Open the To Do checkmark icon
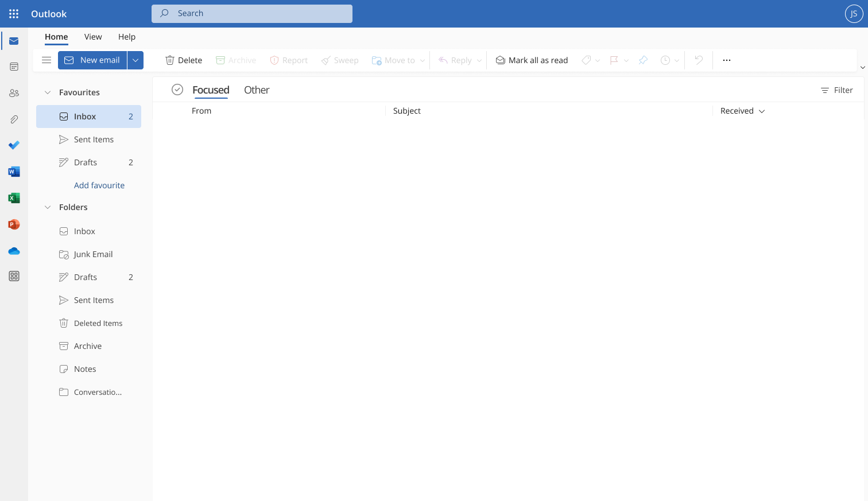This screenshot has height=501, width=868. coord(14,145)
